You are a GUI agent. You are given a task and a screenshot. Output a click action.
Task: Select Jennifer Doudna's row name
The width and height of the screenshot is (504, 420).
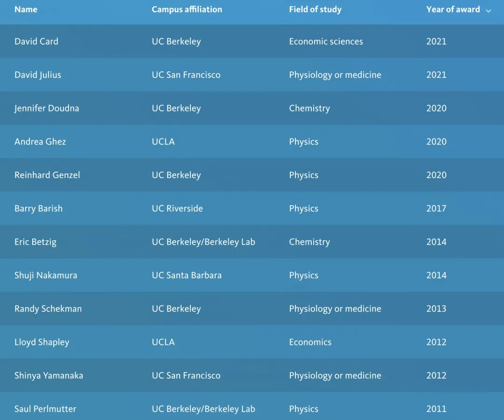coord(47,108)
